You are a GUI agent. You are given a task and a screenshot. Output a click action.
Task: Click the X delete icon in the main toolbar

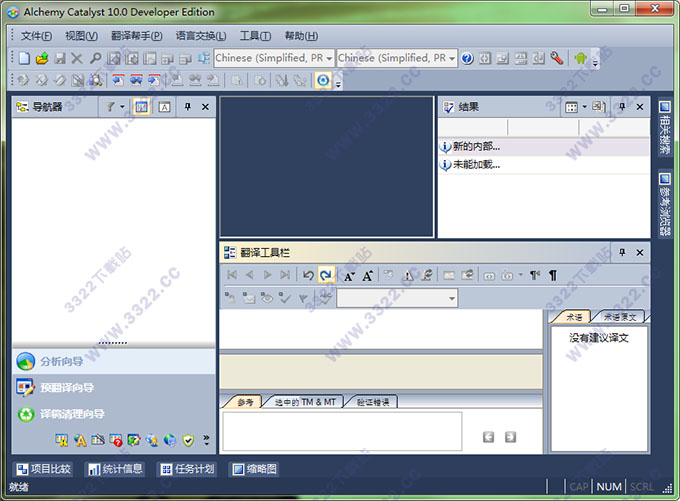[x=77, y=58]
